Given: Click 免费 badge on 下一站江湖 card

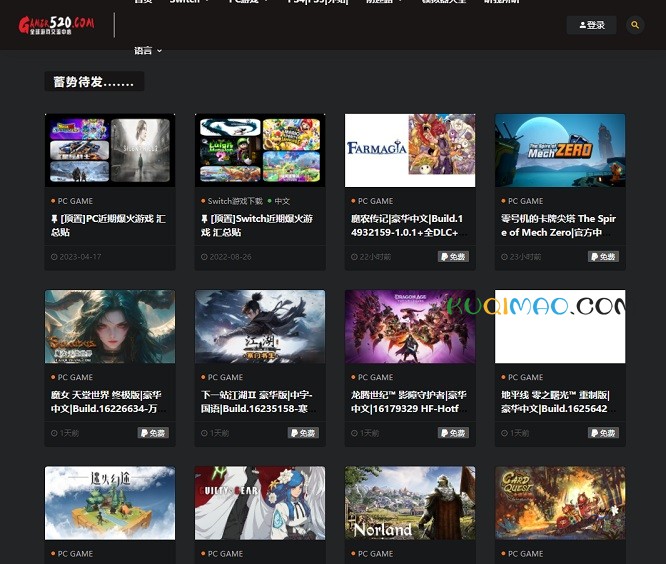Looking at the screenshot, I should click(303, 433).
